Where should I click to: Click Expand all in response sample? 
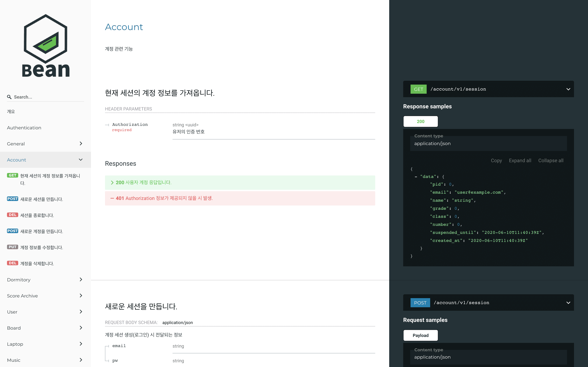click(520, 160)
